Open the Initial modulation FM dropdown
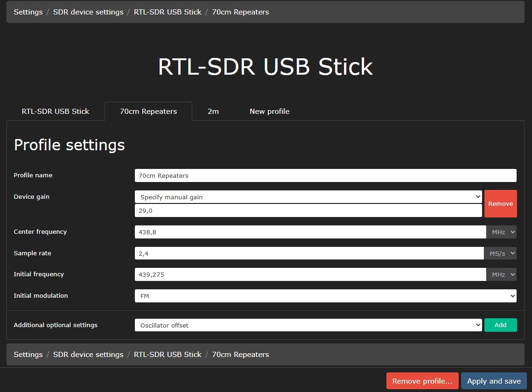 [x=325, y=296]
